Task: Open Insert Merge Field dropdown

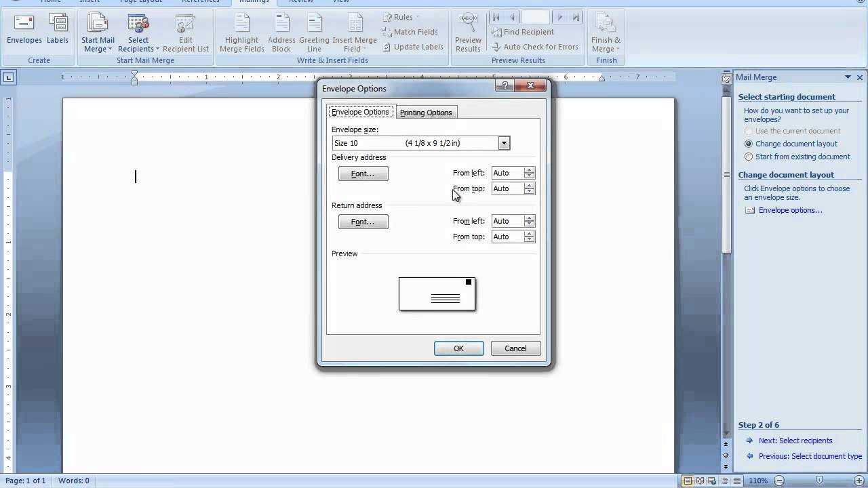Action: tap(355, 33)
